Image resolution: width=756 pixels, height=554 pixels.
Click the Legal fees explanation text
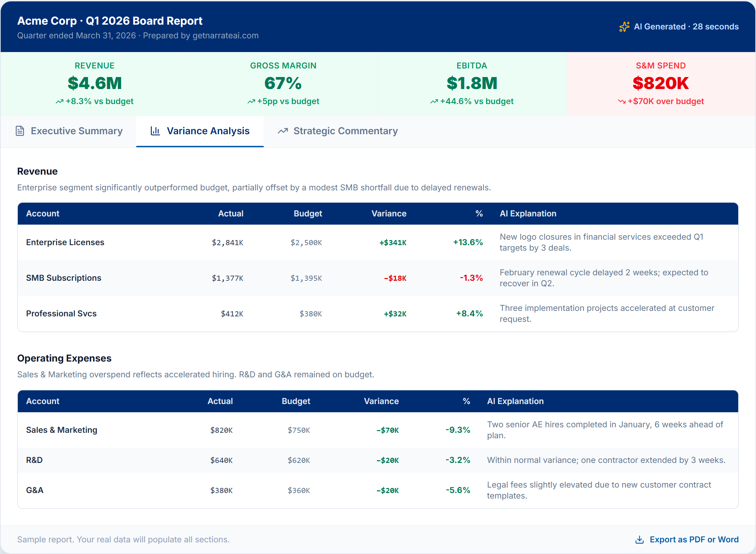[x=599, y=490]
